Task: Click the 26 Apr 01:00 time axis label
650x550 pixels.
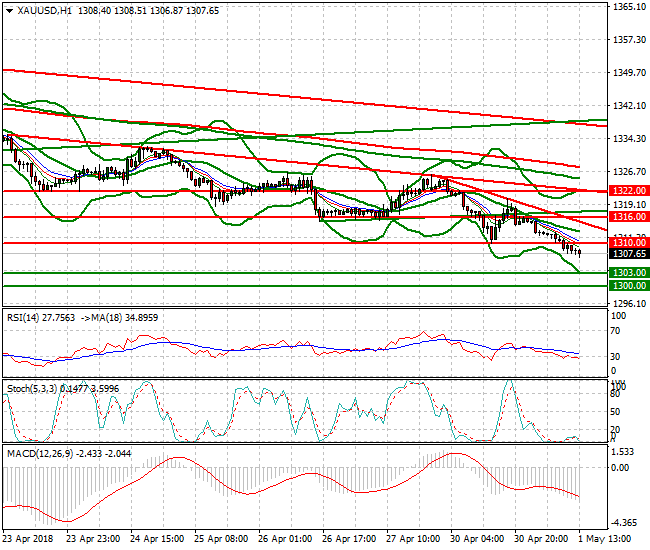Action: pyautogui.click(x=285, y=539)
